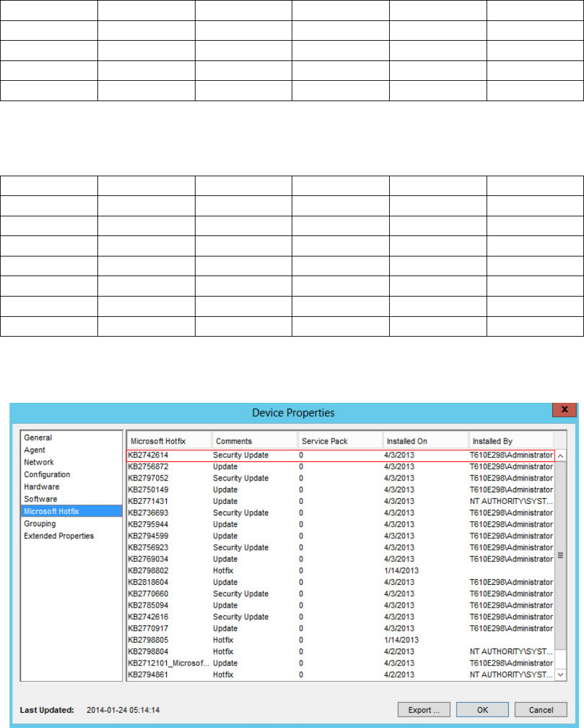View Extended Properties section
Image resolution: width=584 pixels, height=728 pixels.
pos(59,536)
